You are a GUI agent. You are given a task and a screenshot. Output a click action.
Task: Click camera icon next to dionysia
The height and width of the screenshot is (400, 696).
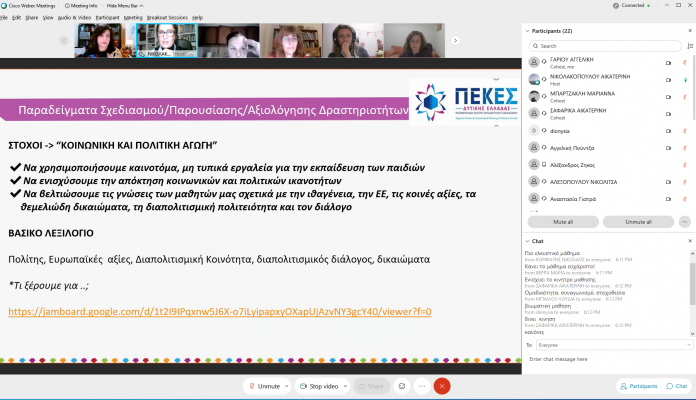point(668,129)
